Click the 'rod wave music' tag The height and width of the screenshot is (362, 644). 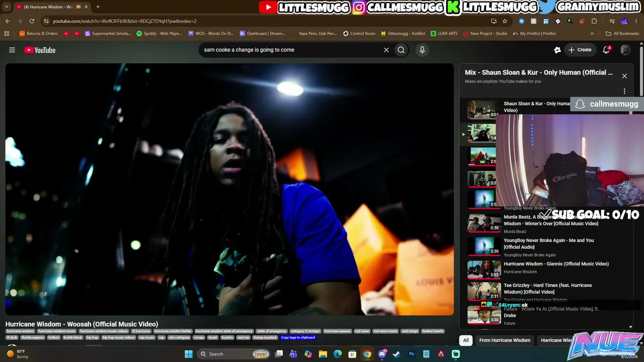[386, 331]
